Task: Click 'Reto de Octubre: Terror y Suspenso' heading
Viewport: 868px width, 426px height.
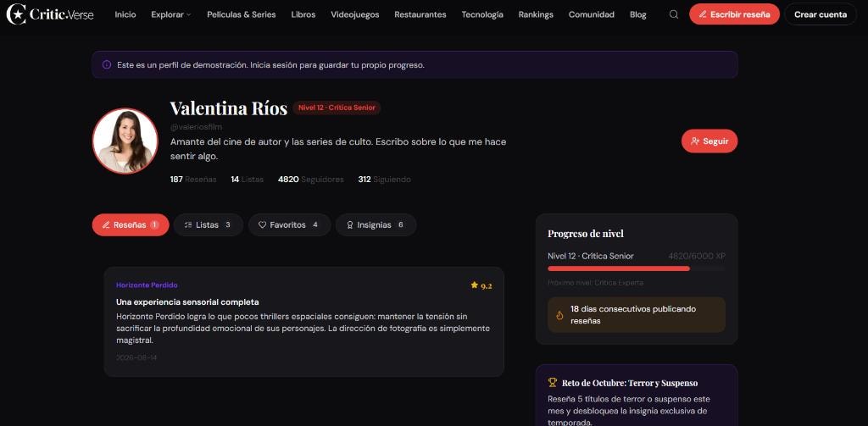Action: click(x=630, y=383)
